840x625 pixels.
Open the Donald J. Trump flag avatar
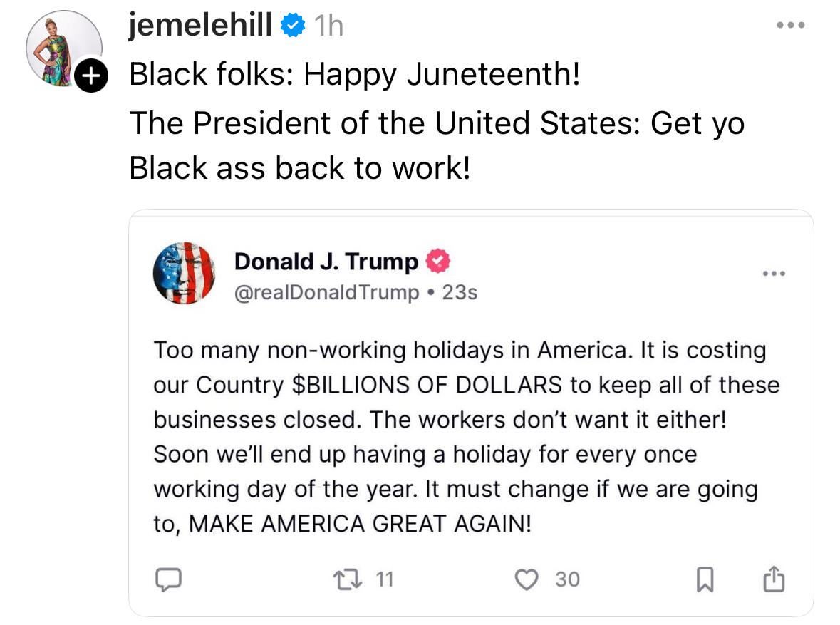click(x=184, y=274)
